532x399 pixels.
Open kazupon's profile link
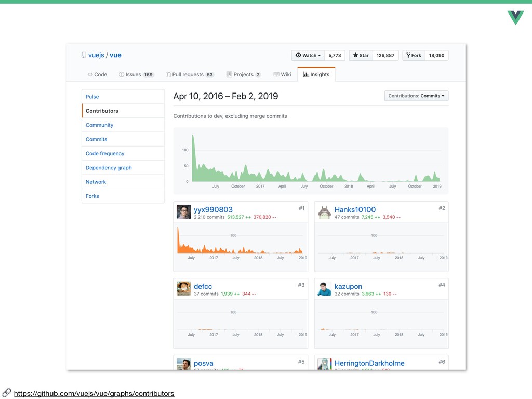348,286
